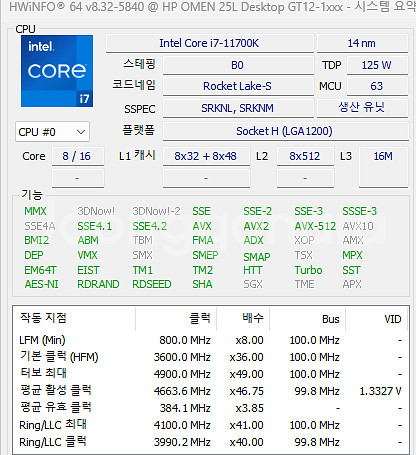Select the 평균 유효 클럭 row
The width and height of the screenshot is (416, 455).
pos(210,408)
